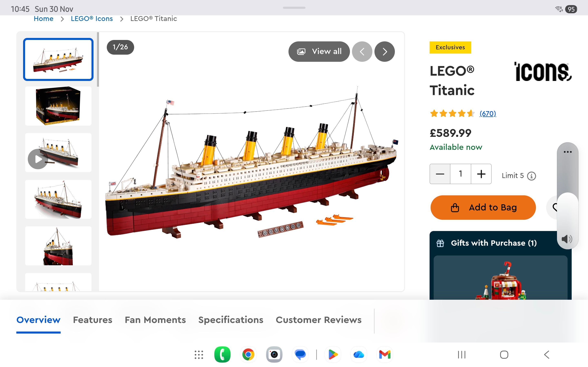588x367 pixels.
Task: Open the Camera app from the taskbar
Action: click(274, 355)
